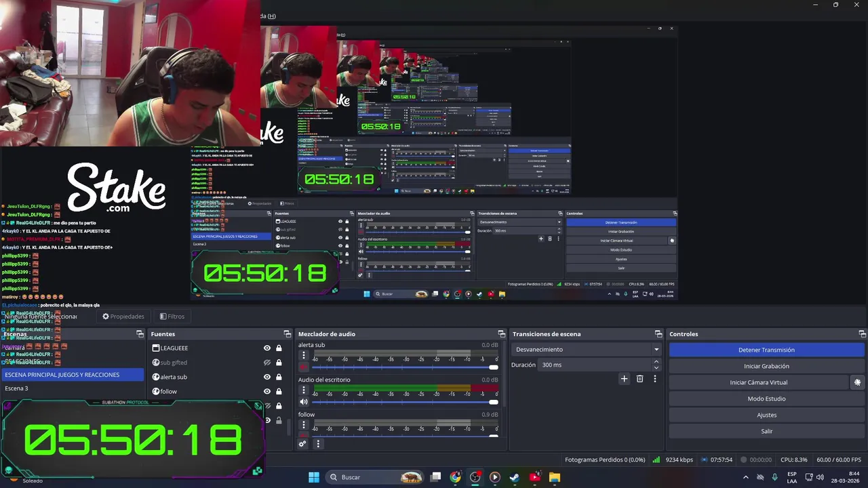Screen dimensions: 868x488
Task: Undock the Transiciones de escena panel
Action: (658, 334)
